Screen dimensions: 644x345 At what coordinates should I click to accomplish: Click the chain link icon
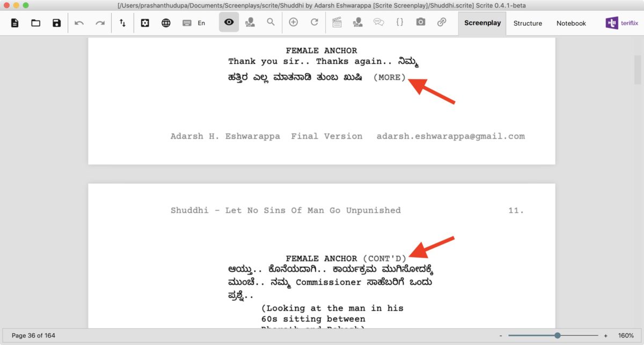(x=442, y=23)
